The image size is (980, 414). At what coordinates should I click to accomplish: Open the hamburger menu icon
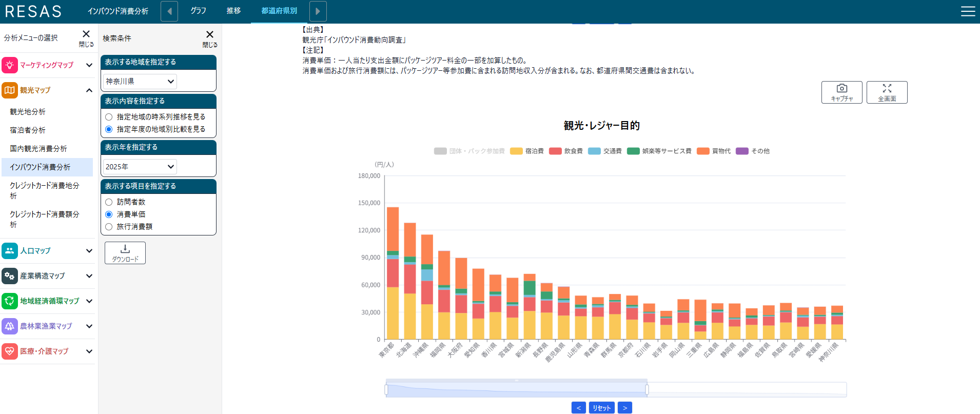point(968,11)
